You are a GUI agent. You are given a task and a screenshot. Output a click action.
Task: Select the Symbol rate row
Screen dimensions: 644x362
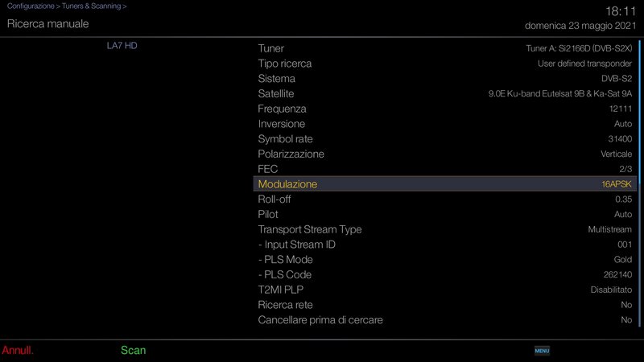445,138
